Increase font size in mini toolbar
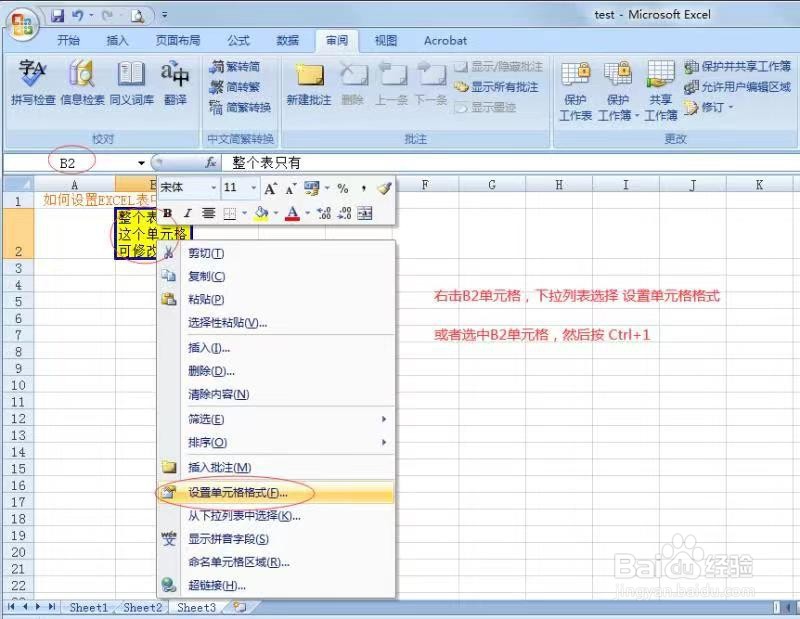Image resolution: width=800 pixels, height=619 pixels. [270, 189]
